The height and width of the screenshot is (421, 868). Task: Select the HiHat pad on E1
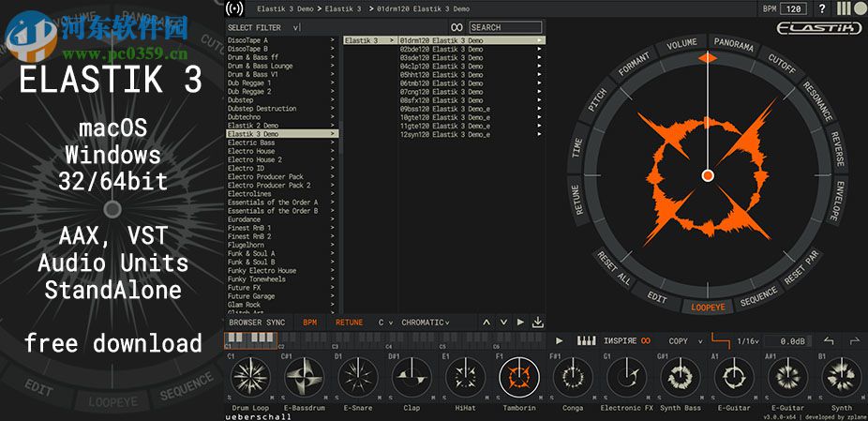(465, 377)
